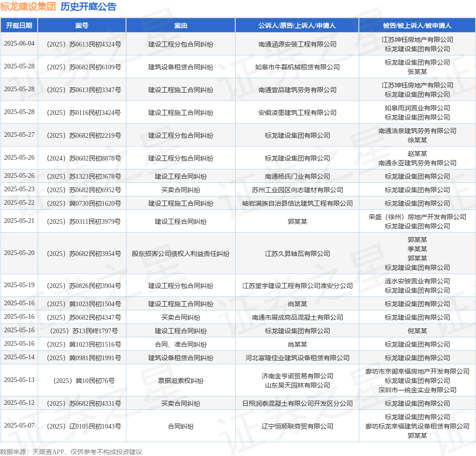Select the 案由 column header

click(x=181, y=26)
